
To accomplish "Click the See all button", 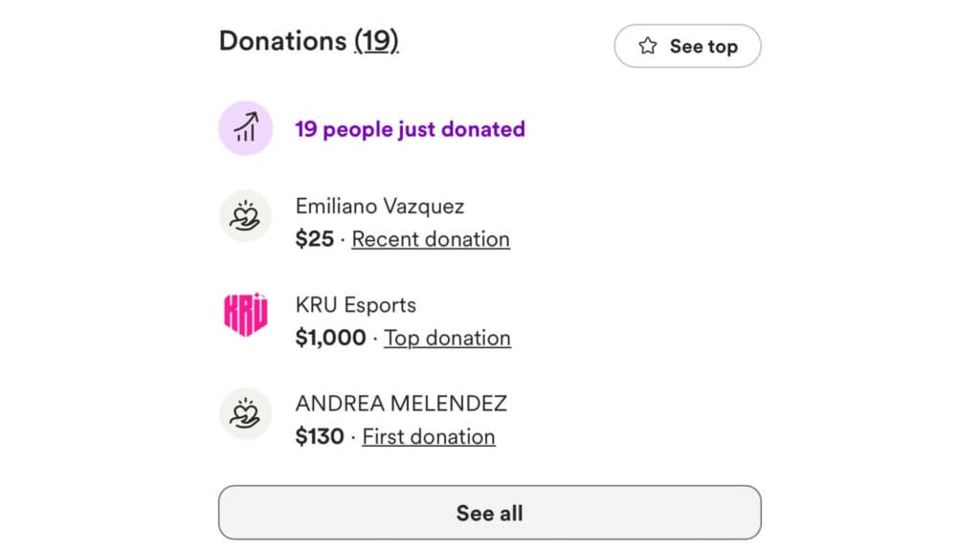I will tap(489, 513).
